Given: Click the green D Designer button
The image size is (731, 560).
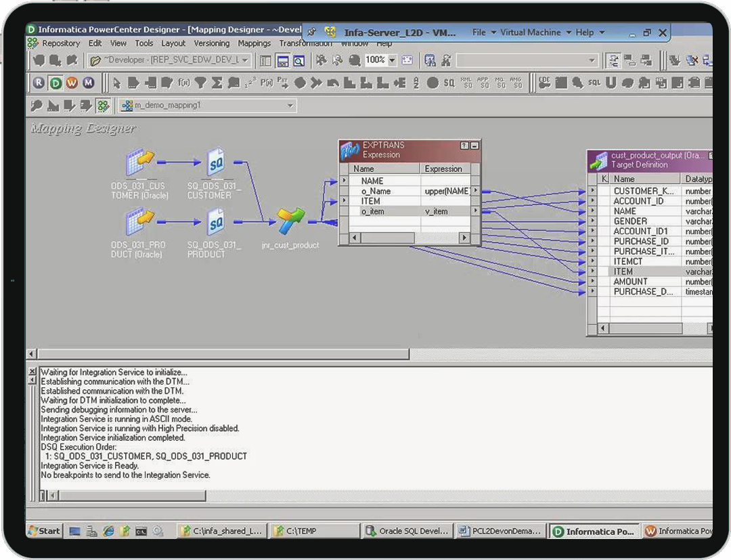Looking at the screenshot, I should [56, 83].
